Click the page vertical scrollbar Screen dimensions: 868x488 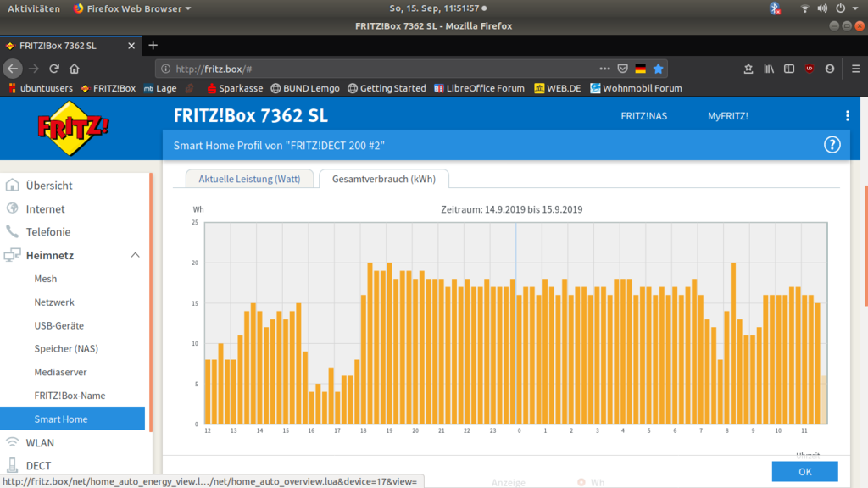(x=865, y=247)
